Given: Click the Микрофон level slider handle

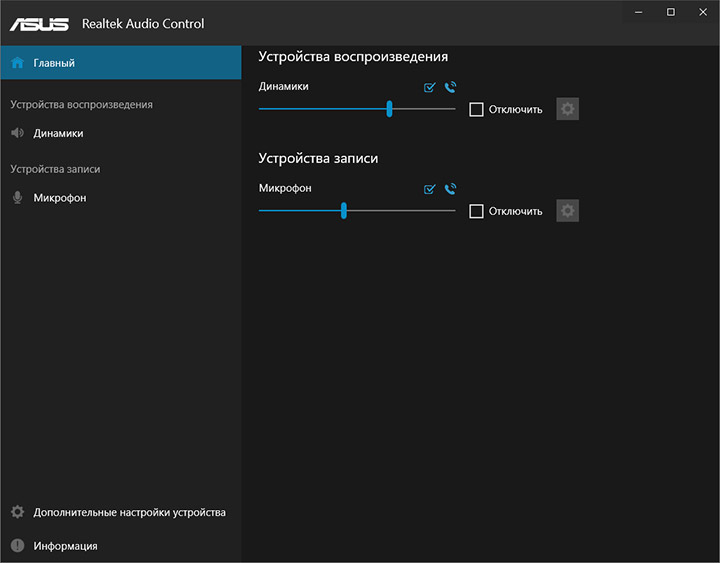Looking at the screenshot, I should pos(343,211).
